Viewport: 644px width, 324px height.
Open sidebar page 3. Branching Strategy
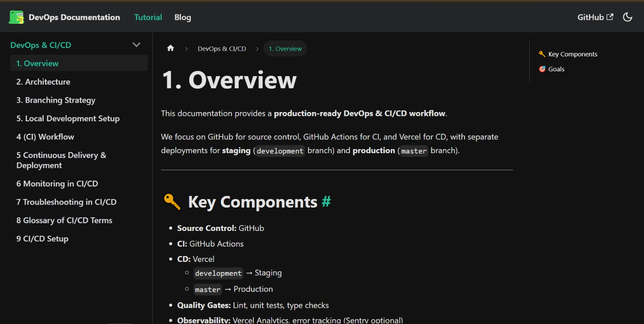pyautogui.click(x=79, y=100)
